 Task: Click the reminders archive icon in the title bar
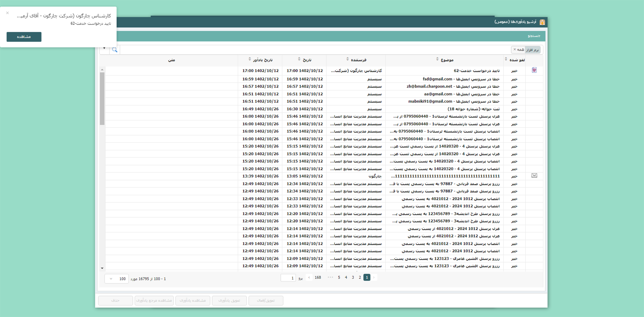click(542, 22)
